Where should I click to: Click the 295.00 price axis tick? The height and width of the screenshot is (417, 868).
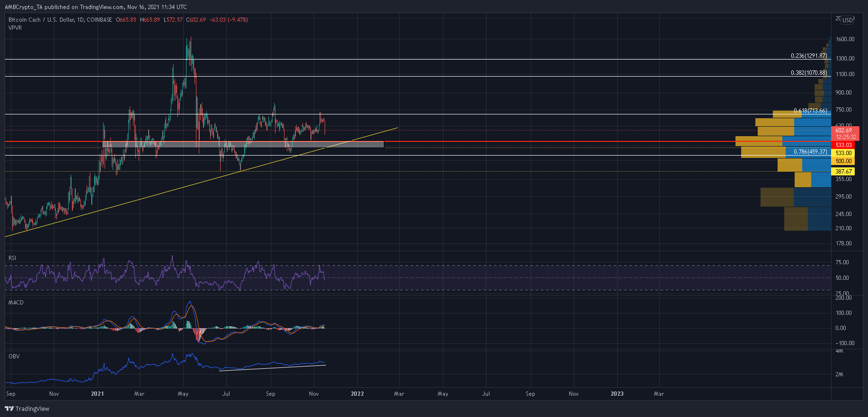point(843,197)
